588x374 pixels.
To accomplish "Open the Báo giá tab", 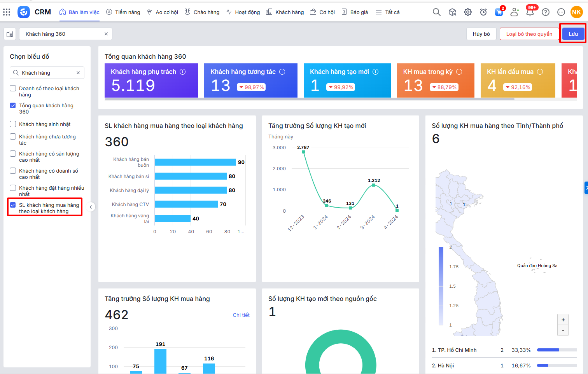I will [x=355, y=12].
